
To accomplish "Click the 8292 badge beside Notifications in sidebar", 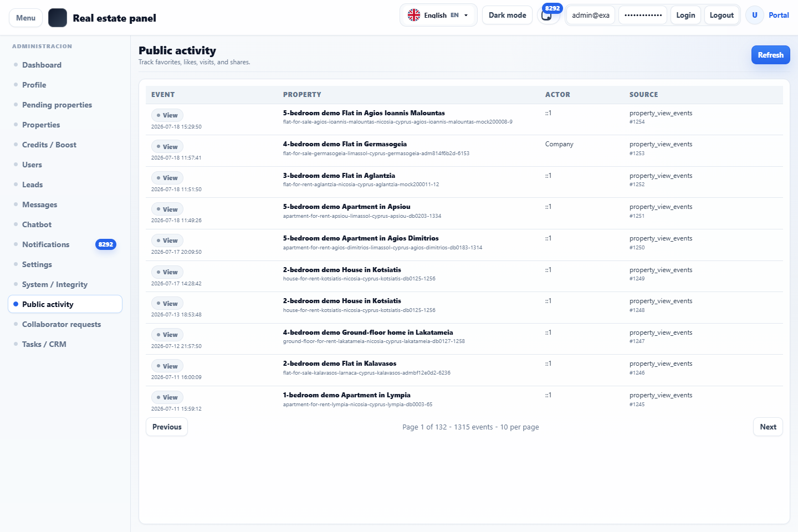I will (x=106, y=244).
